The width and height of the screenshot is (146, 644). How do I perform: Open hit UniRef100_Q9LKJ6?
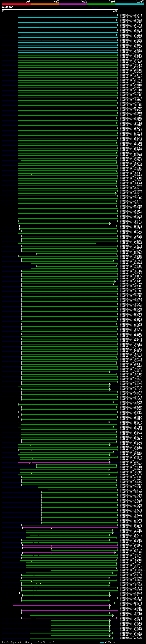[131, 15]
